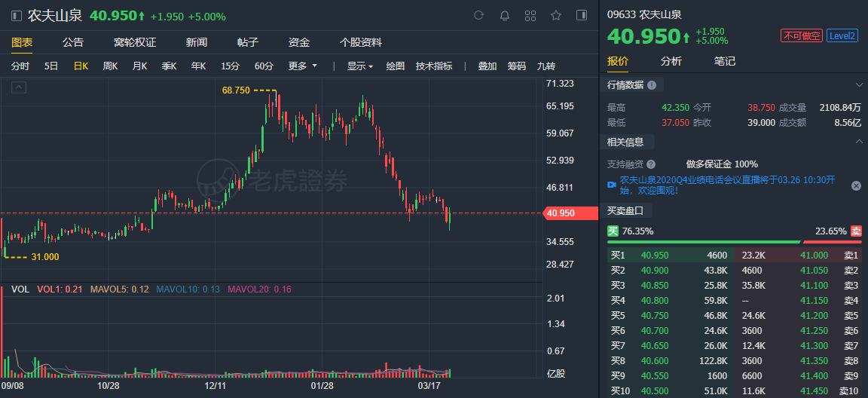Click the refresh icon in chart header
The height and width of the screenshot is (398, 868).
(x=479, y=16)
